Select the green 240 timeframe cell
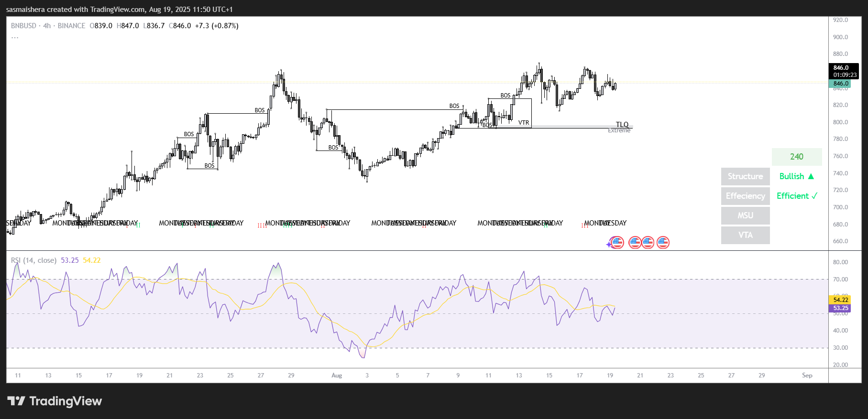Screen dimensions: 868x419 tap(796, 157)
